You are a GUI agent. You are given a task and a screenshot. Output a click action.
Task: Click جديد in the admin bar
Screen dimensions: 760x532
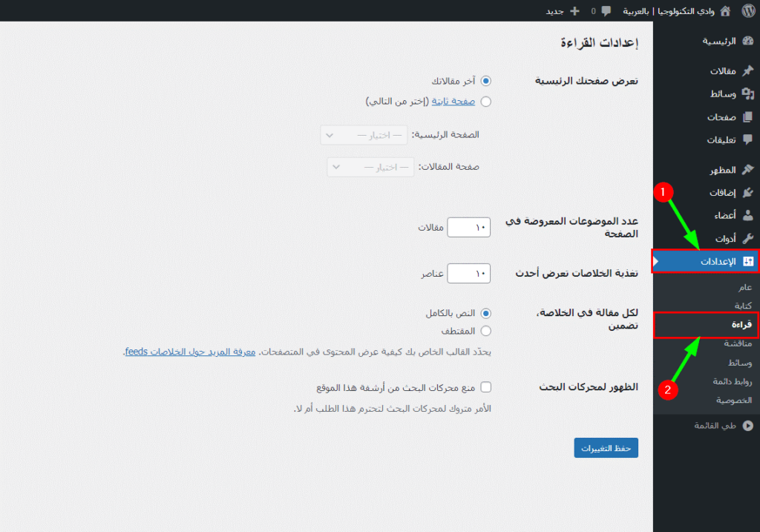pyautogui.click(x=554, y=11)
